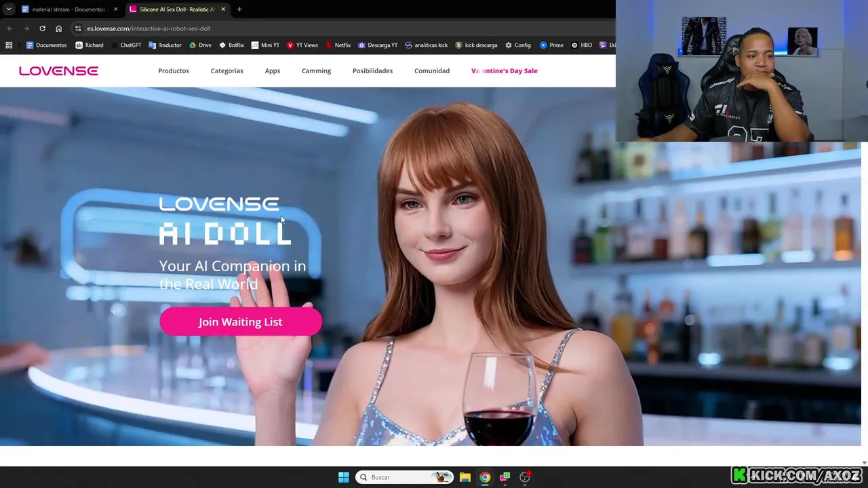The width and height of the screenshot is (868, 488).
Task: Close the material stream Documentos tab
Action: (115, 9)
